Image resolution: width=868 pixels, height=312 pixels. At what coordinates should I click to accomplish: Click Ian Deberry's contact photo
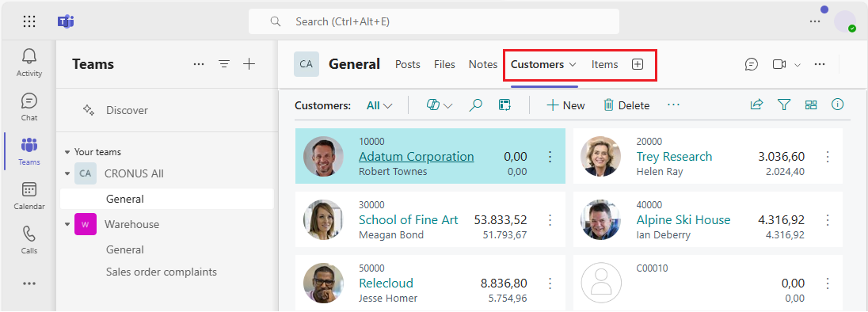click(x=601, y=219)
